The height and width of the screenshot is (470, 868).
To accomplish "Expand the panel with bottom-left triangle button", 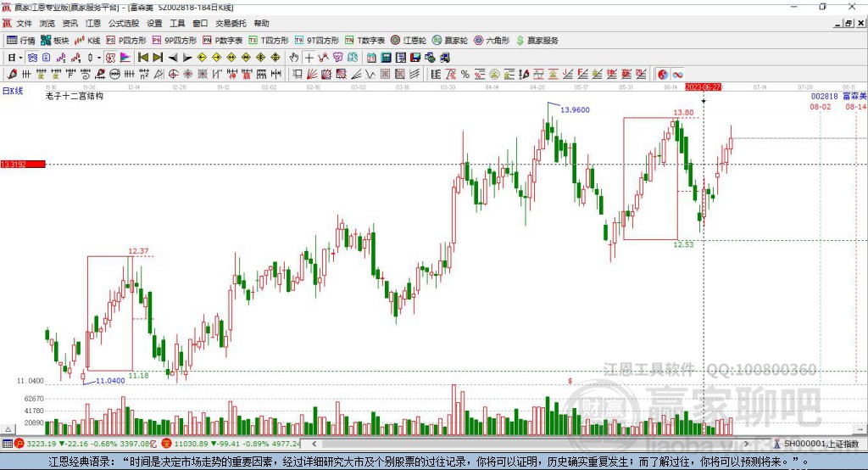I will click(x=8, y=429).
